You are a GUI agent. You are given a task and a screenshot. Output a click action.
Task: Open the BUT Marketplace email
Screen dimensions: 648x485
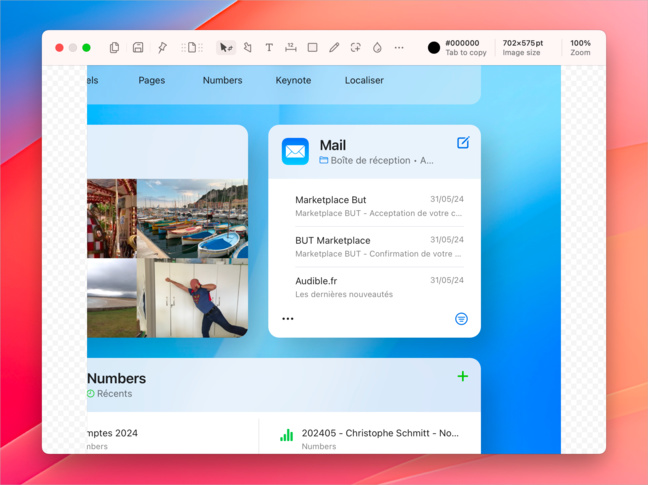pyautogui.click(x=379, y=247)
